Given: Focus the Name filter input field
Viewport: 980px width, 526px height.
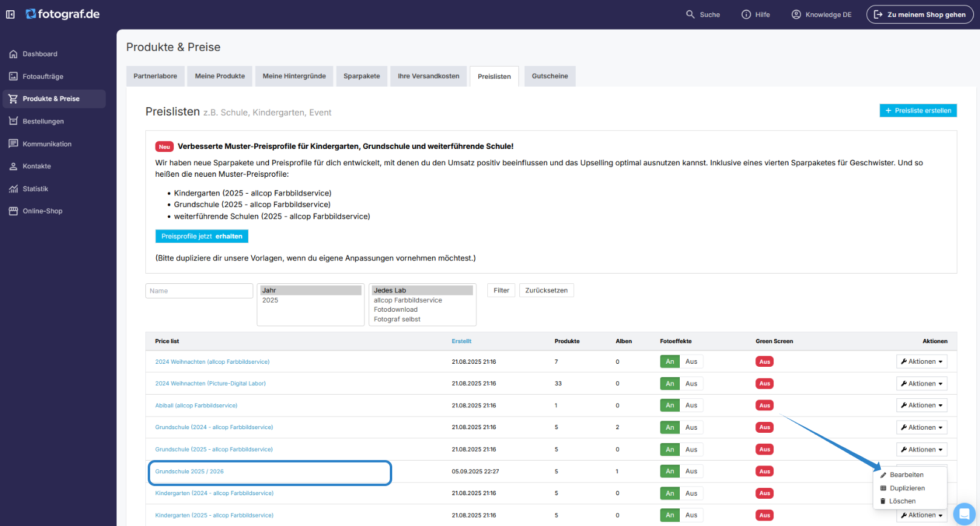Looking at the screenshot, I should pos(199,291).
